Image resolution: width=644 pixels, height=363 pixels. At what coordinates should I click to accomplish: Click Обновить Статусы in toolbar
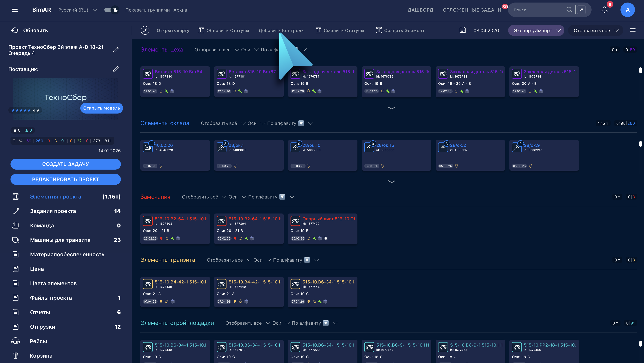pyautogui.click(x=224, y=30)
